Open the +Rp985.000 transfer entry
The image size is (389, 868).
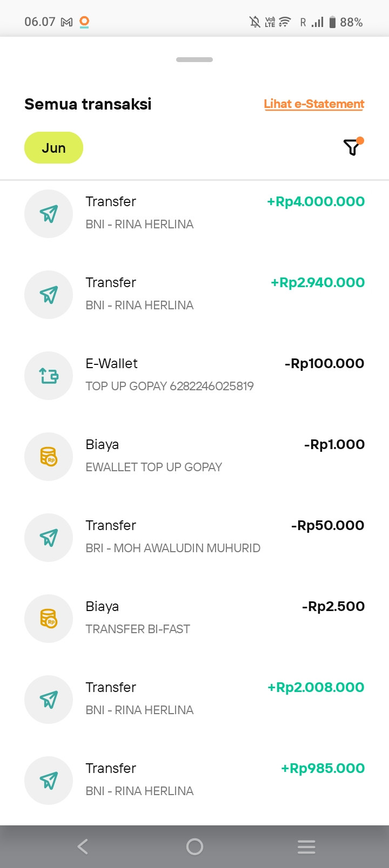[194, 781]
